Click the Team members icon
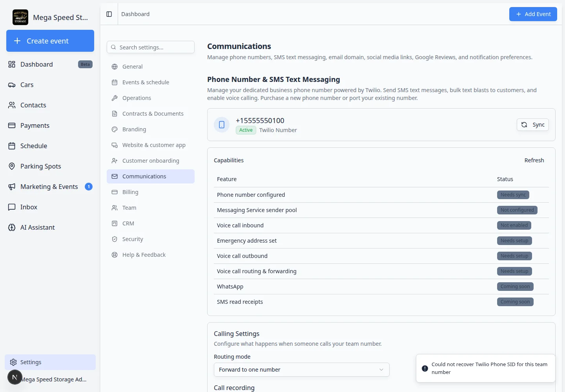The width and height of the screenshot is (565, 392). click(x=115, y=208)
